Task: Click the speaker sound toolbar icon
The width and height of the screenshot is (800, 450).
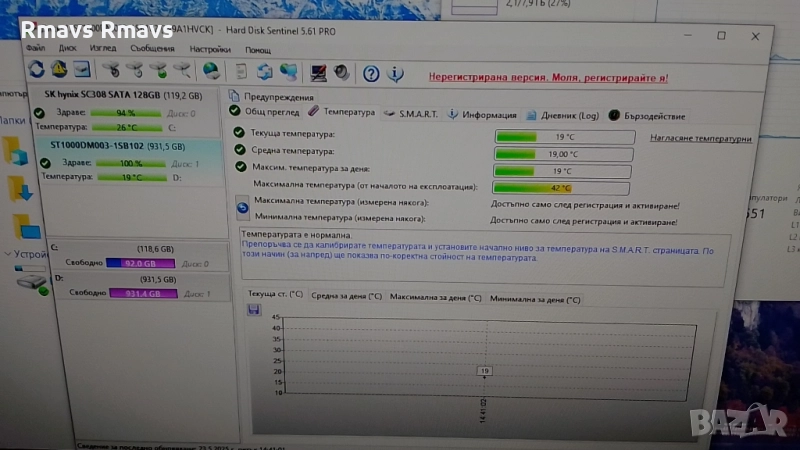Action: (342, 73)
